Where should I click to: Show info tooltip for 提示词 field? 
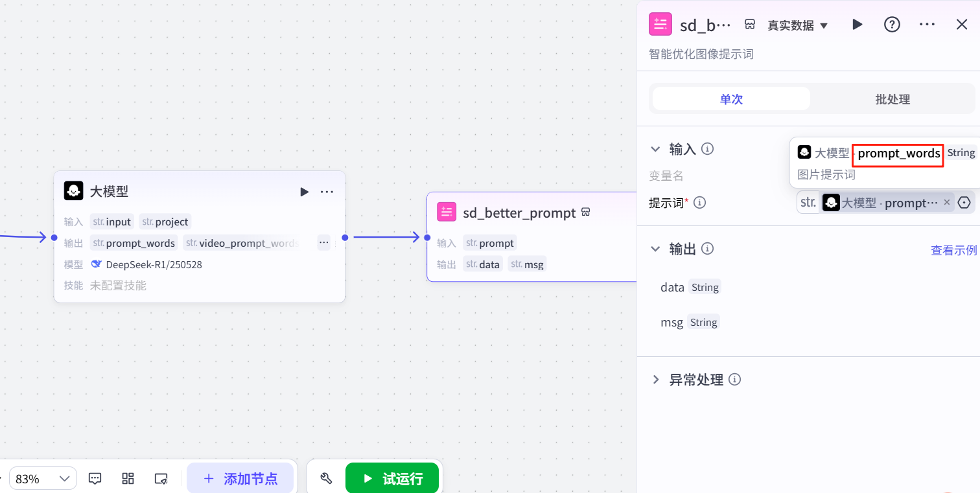pyautogui.click(x=699, y=203)
